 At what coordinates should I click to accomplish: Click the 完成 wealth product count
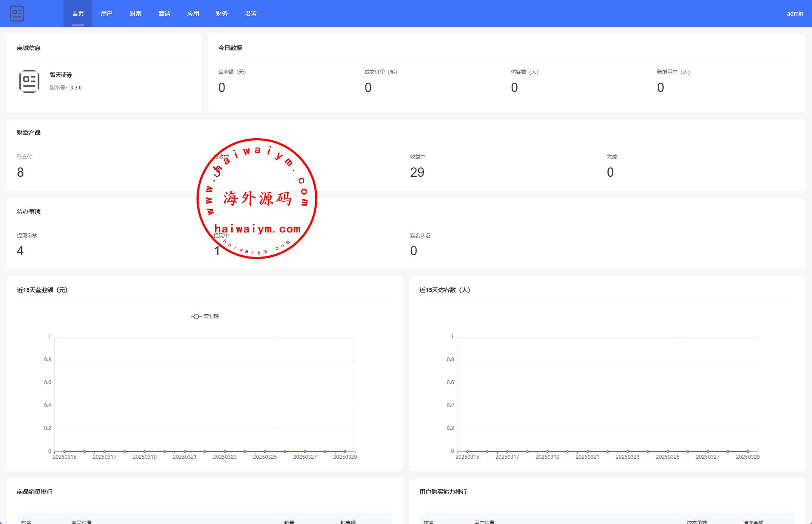pyautogui.click(x=610, y=172)
